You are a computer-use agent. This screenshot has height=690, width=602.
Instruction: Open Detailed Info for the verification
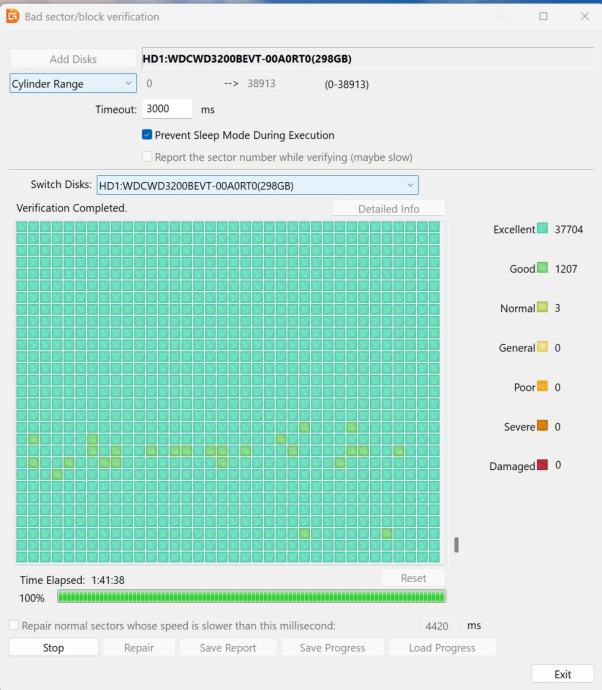388,209
